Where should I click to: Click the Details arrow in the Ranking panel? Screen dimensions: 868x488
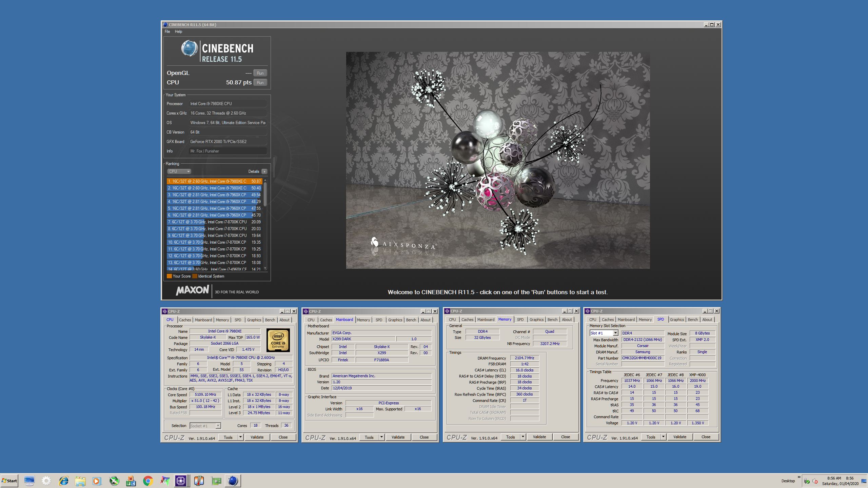pyautogui.click(x=264, y=171)
